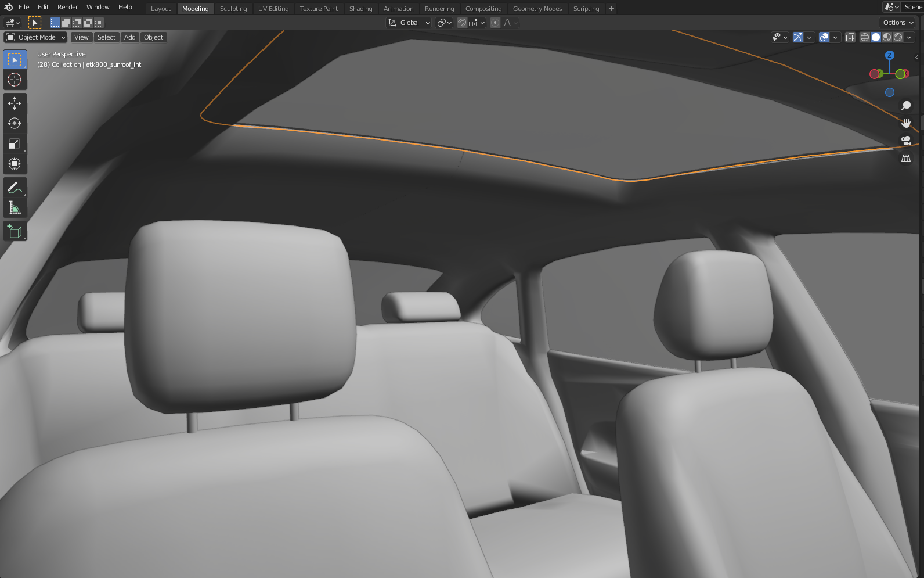The height and width of the screenshot is (578, 924).
Task: Open the Options dropdown
Action: point(898,23)
